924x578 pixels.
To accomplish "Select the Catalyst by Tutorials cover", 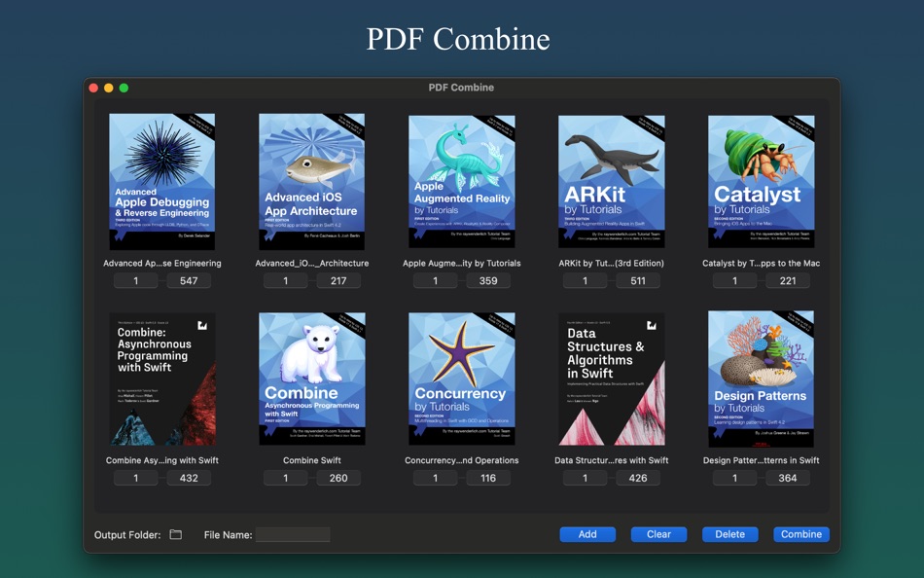I will coord(761,181).
